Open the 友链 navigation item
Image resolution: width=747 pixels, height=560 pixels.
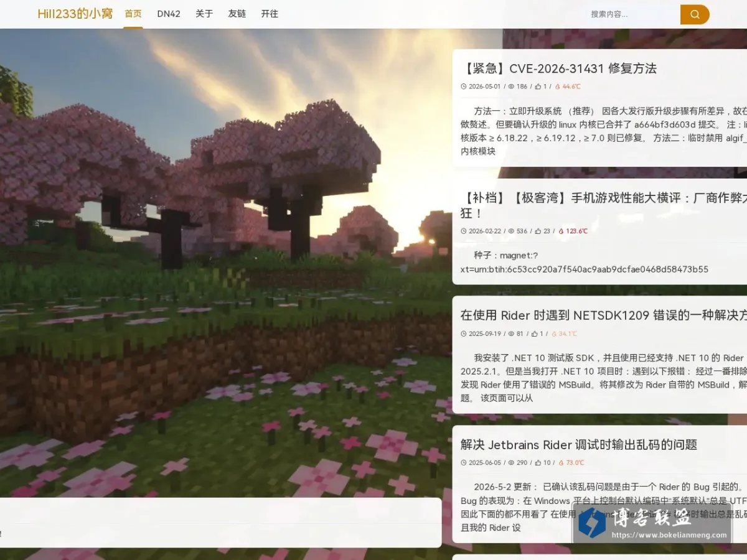tap(237, 14)
